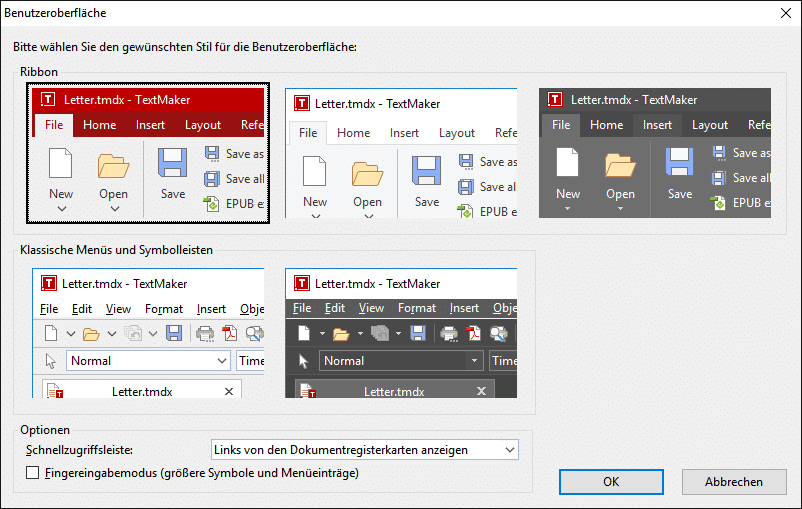Click the Edit menu in light classic preview
802x509 pixels.
(x=82, y=309)
